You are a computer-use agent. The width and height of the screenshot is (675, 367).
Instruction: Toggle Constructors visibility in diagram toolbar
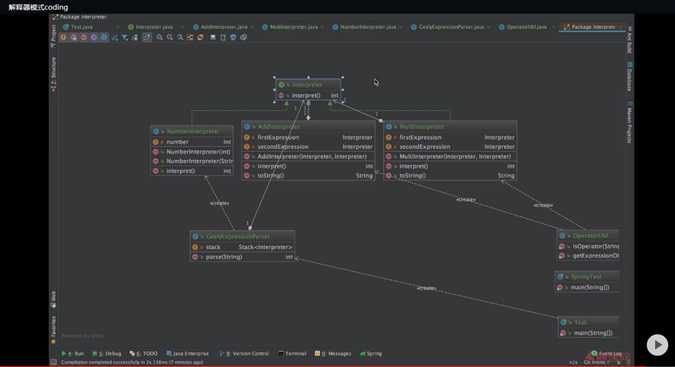click(x=74, y=37)
